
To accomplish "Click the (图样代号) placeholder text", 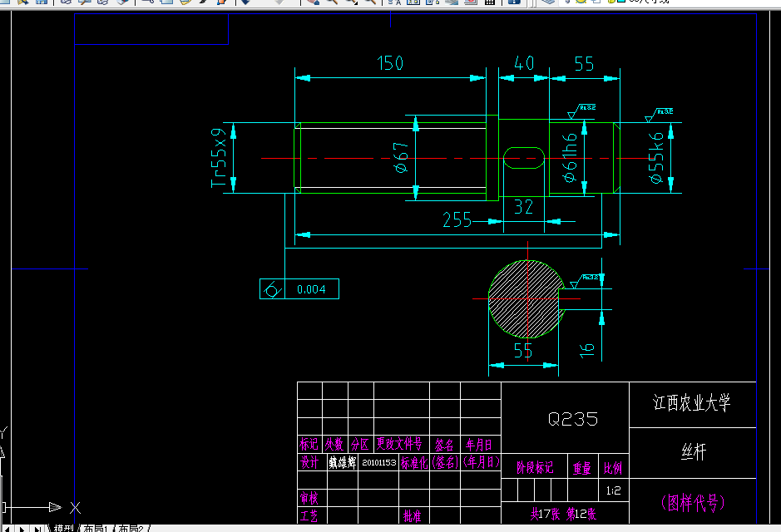I will tap(692, 503).
